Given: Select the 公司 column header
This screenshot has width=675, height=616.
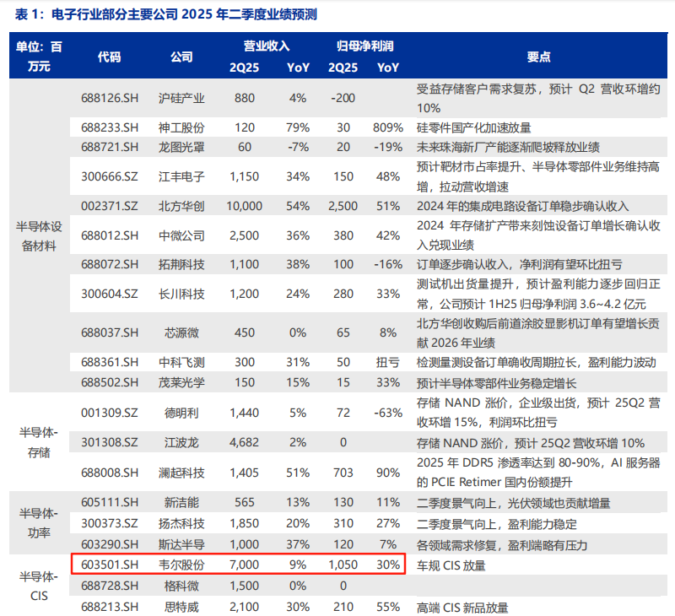Looking at the screenshot, I should pyautogui.click(x=181, y=57).
